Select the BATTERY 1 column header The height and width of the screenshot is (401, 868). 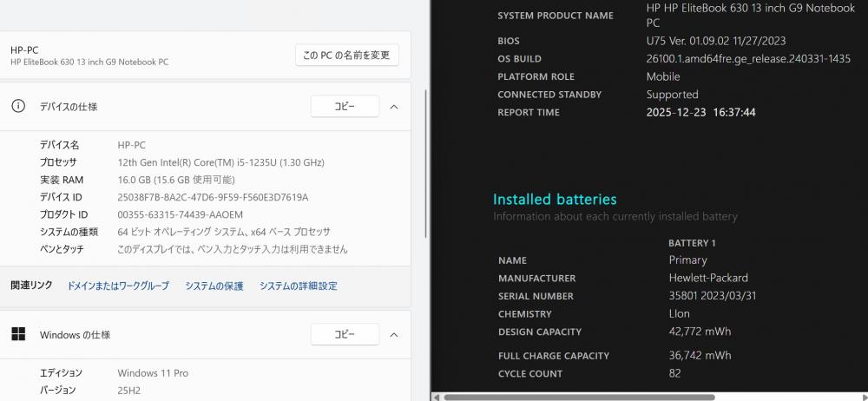pos(692,242)
